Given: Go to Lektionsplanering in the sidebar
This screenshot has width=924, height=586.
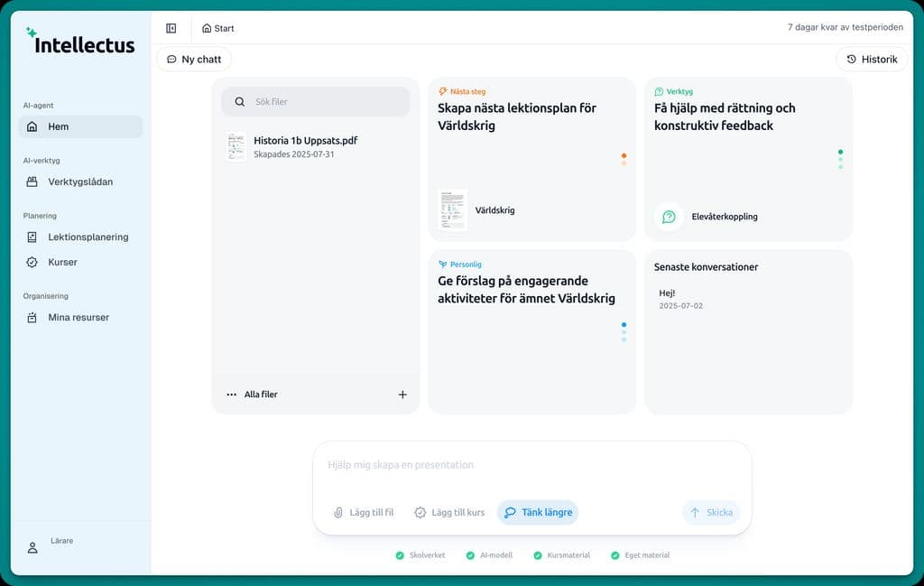Looking at the screenshot, I should tap(88, 237).
